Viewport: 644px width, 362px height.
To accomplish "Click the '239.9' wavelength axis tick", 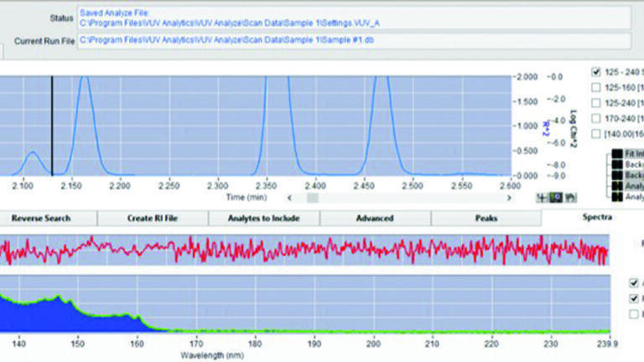I will [607, 344].
